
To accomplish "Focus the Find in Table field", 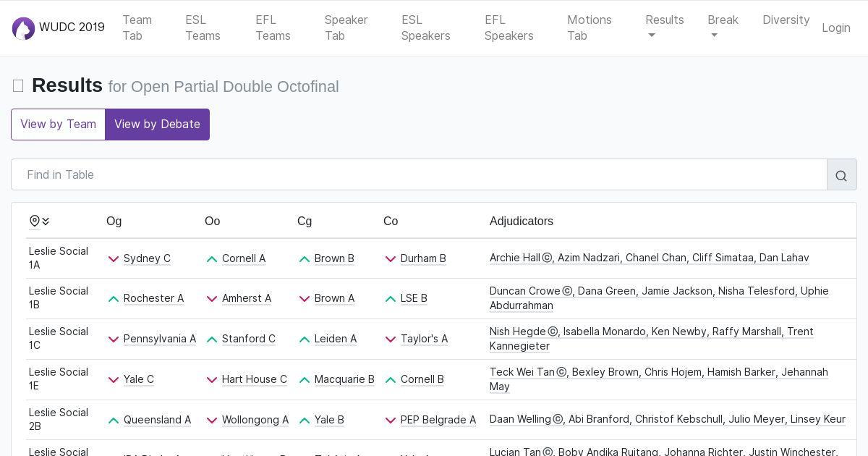I will pos(419,175).
